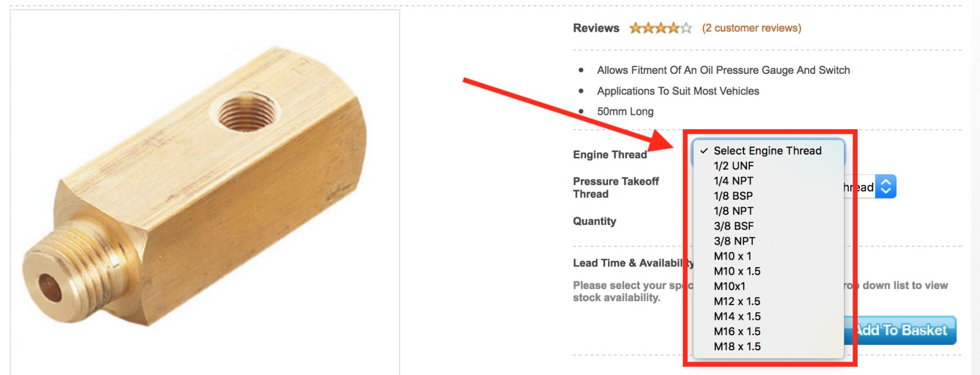Pick M16 x 1.5 from list
The image size is (980, 375).
pos(768,331)
